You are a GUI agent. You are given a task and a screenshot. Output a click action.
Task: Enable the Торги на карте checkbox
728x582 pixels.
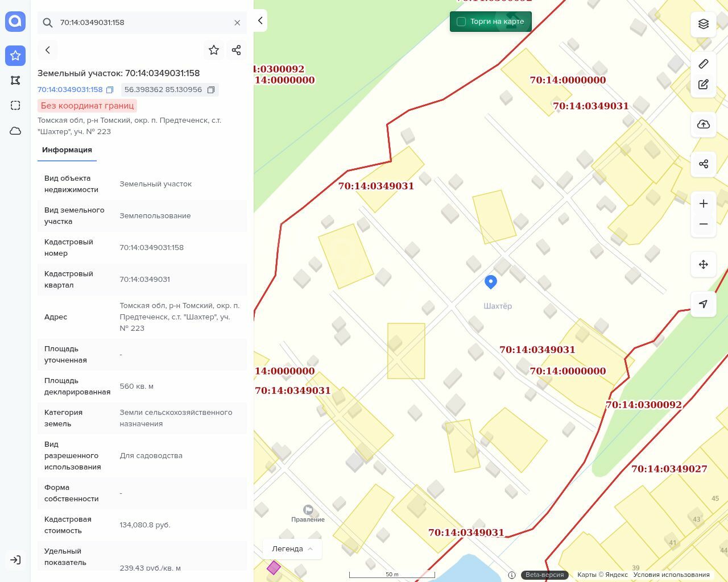click(461, 22)
